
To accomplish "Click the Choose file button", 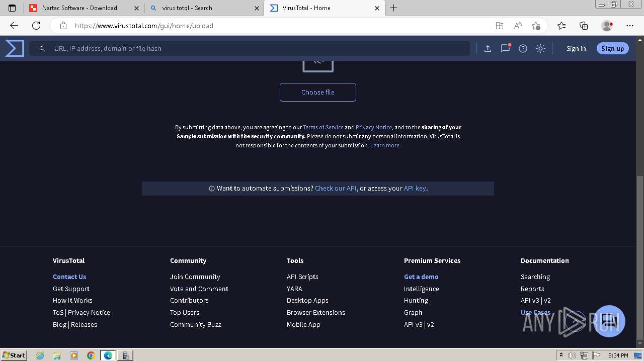I will 318,92.
